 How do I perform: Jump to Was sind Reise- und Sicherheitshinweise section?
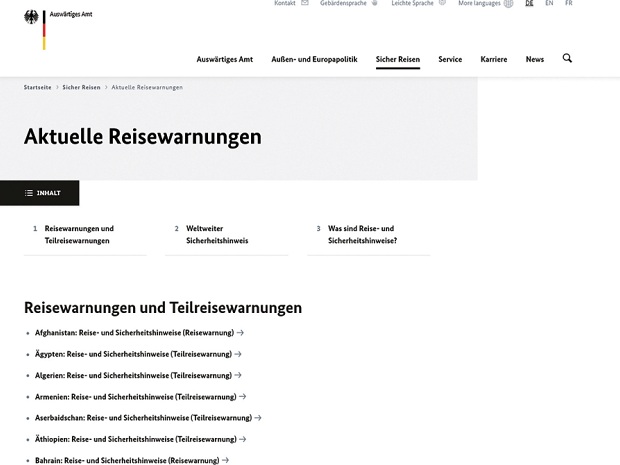362,235
